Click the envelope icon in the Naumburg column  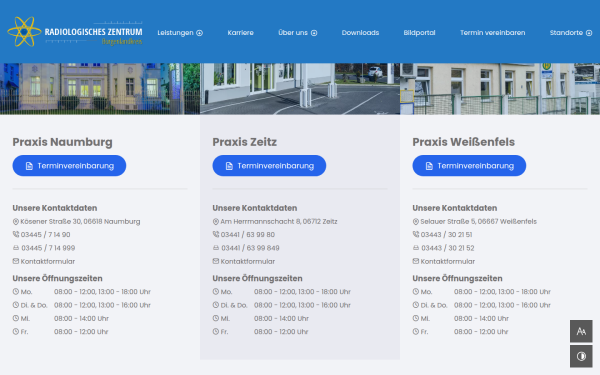16,261
